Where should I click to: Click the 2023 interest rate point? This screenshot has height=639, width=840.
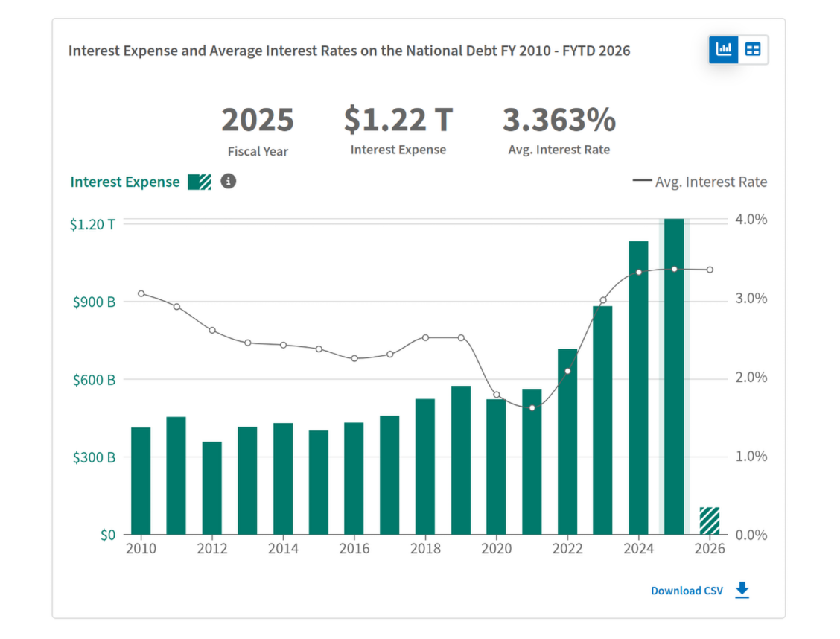point(603,300)
